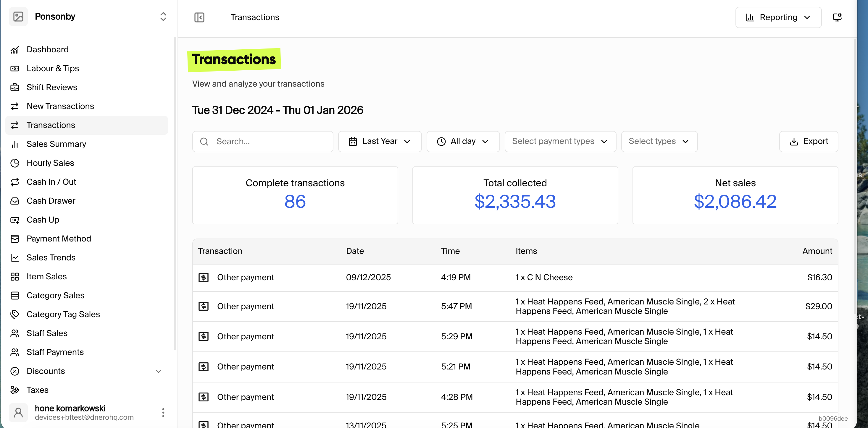Open the 5:29 PM transaction row
This screenshot has width=868, height=428.
(x=515, y=337)
